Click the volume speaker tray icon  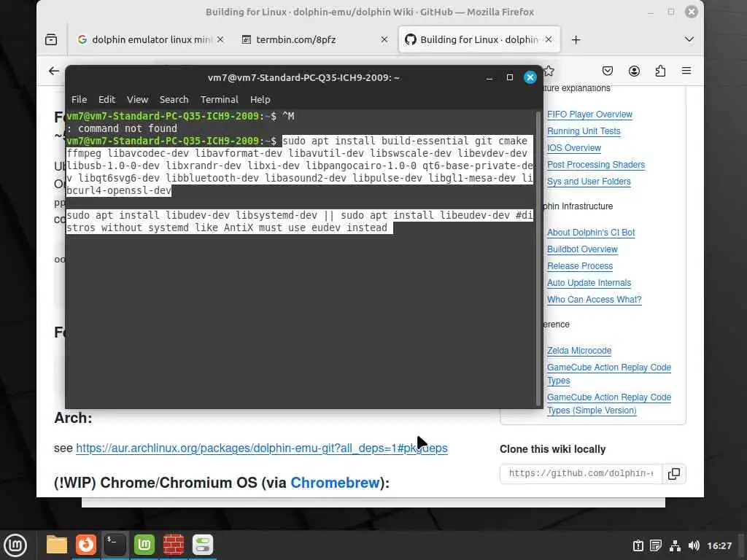point(694,545)
